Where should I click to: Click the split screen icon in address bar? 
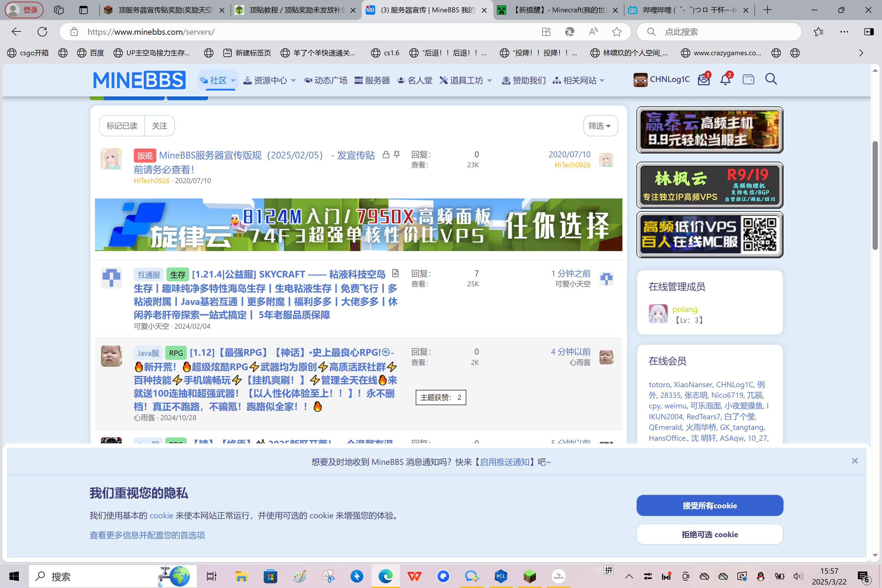(546, 32)
